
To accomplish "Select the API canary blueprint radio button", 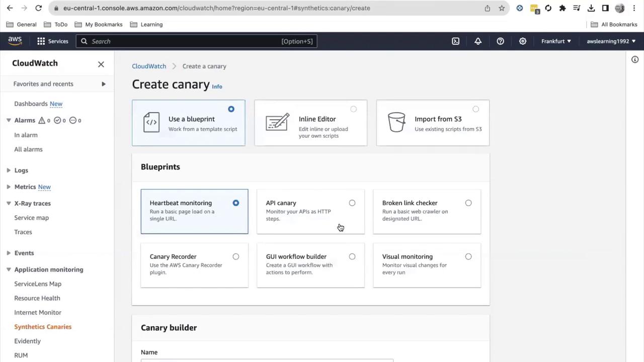I will click(352, 203).
